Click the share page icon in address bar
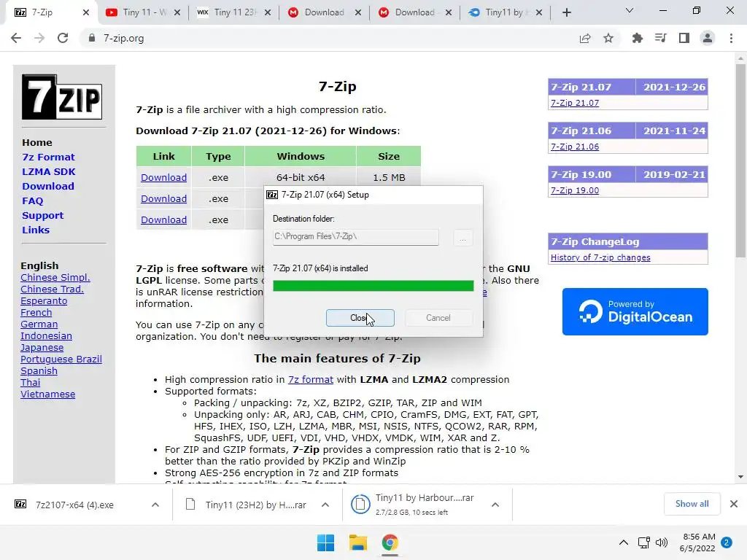This screenshot has width=747, height=560. [x=585, y=38]
